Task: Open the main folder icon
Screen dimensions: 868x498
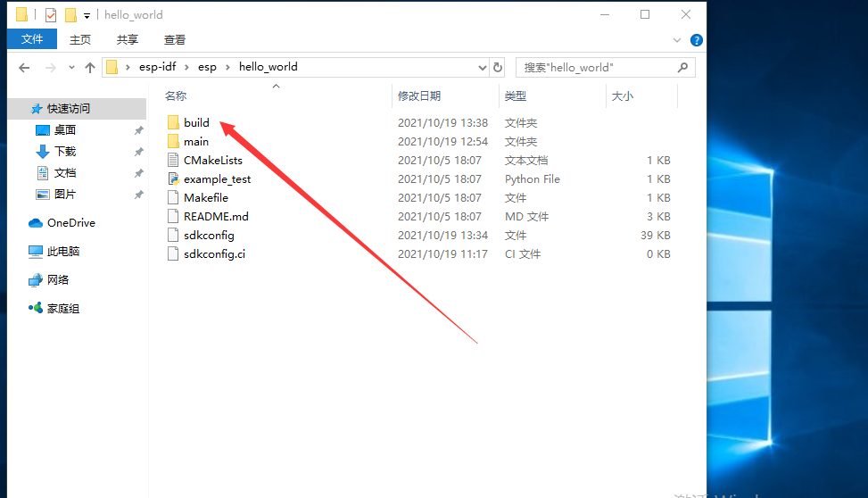Action: (x=173, y=141)
